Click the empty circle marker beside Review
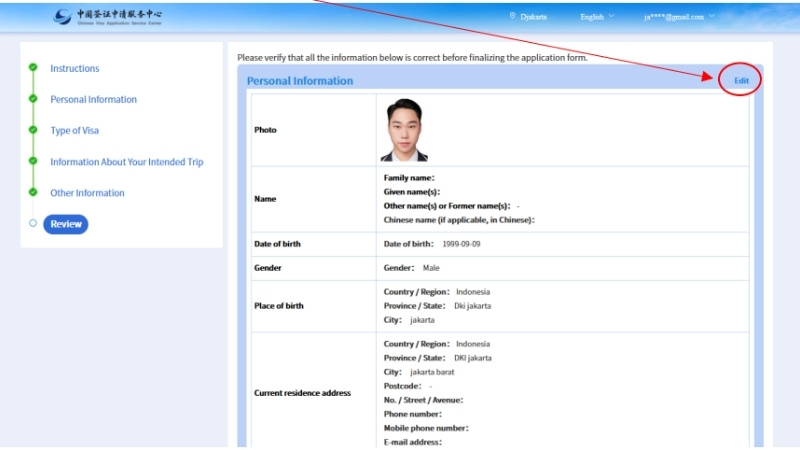The width and height of the screenshot is (800, 450). tap(33, 224)
